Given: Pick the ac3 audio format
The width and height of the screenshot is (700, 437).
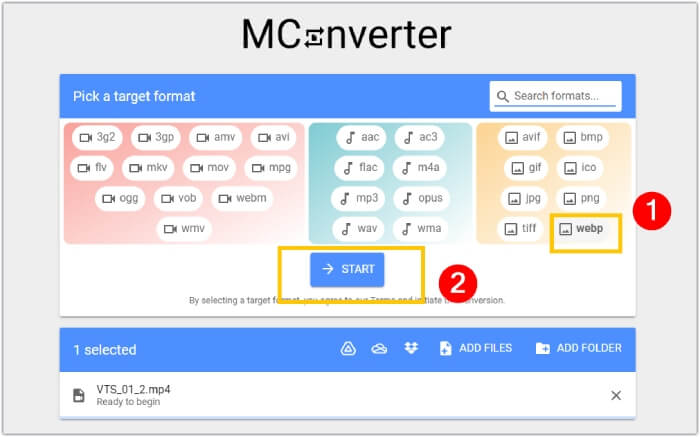Looking at the screenshot, I should click(420, 137).
